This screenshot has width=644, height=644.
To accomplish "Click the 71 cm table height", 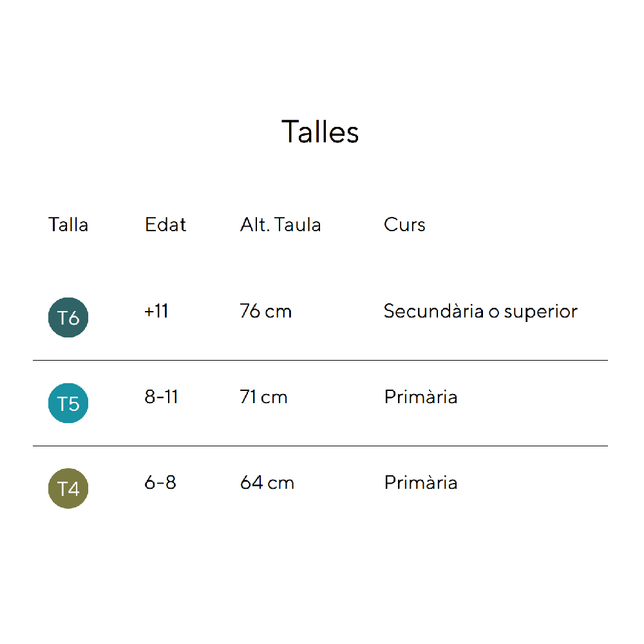I will [x=263, y=397].
